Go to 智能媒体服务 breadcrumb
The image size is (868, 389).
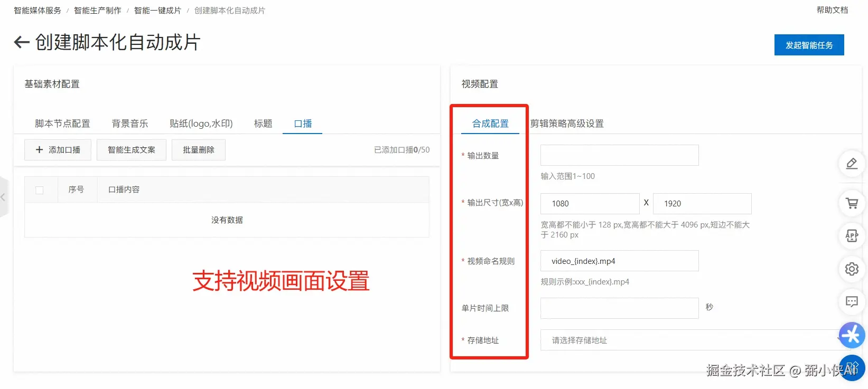click(38, 11)
